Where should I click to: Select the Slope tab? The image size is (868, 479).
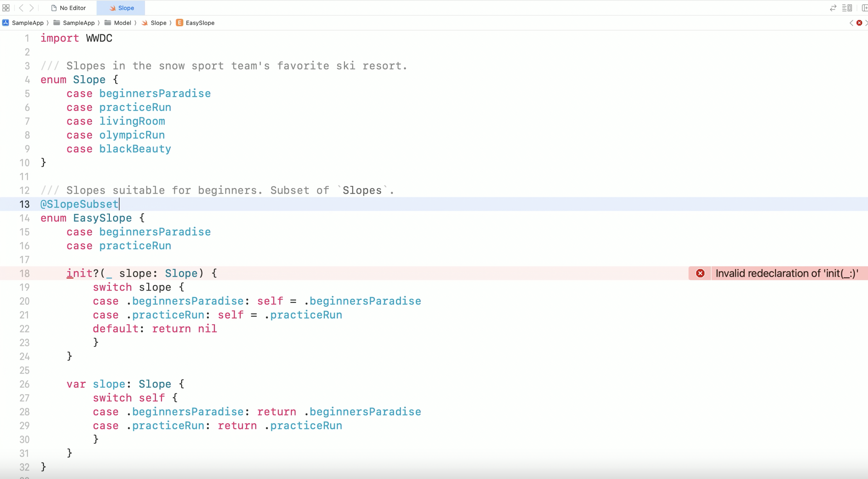click(x=122, y=8)
